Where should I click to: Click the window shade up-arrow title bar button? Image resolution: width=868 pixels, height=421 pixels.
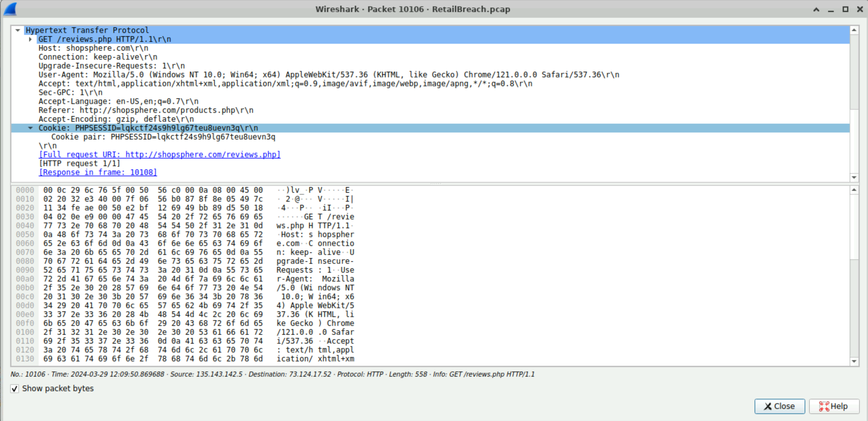point(816,9)
